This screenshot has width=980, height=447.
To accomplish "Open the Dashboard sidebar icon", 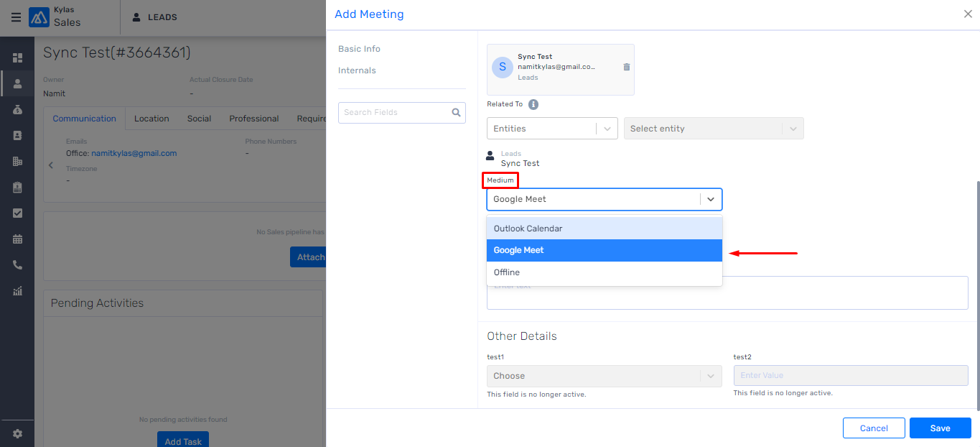I will (x=17, y=57).
